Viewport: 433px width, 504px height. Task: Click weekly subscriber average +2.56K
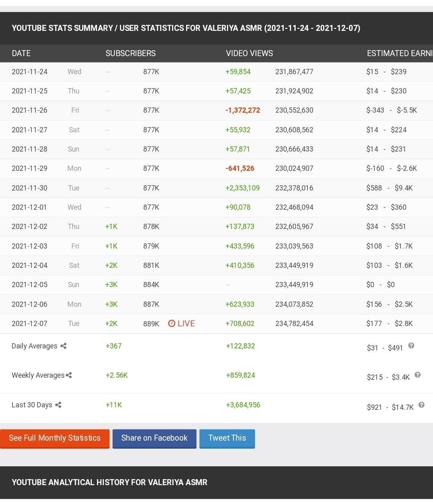point(117,375)
